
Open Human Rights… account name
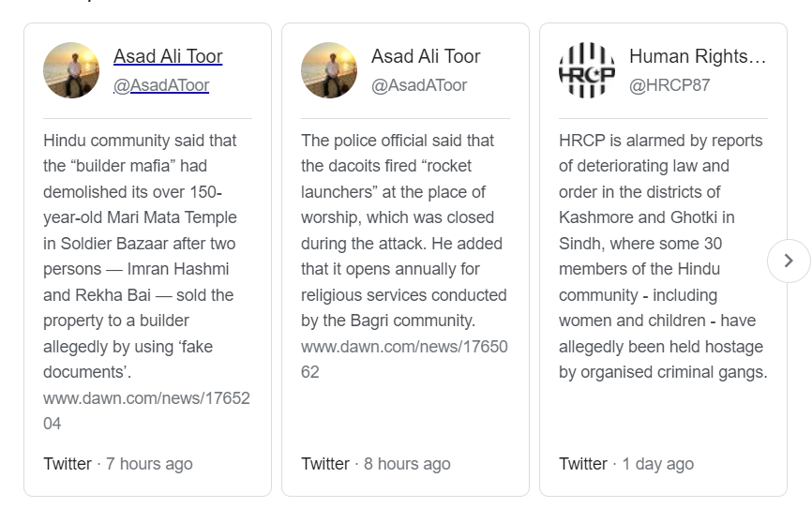[x=697, y=56]
